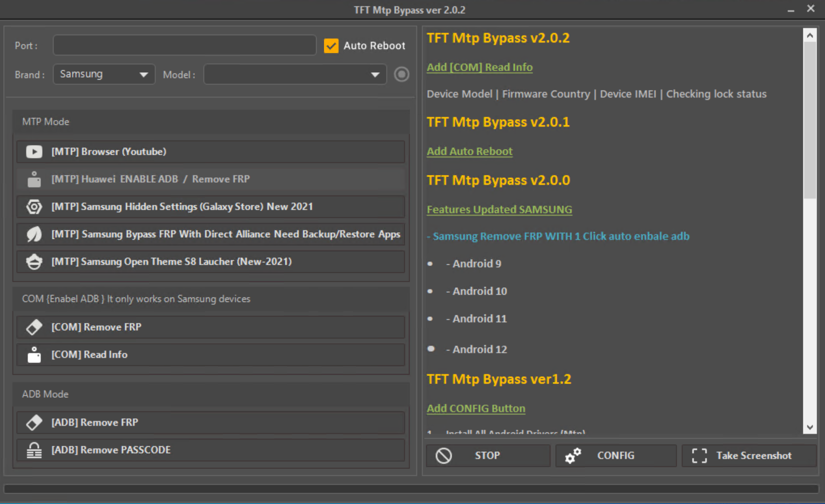Viewport: 825px width, 504px height.
Task: Click into the Port input field
Action: click(185, 45)
